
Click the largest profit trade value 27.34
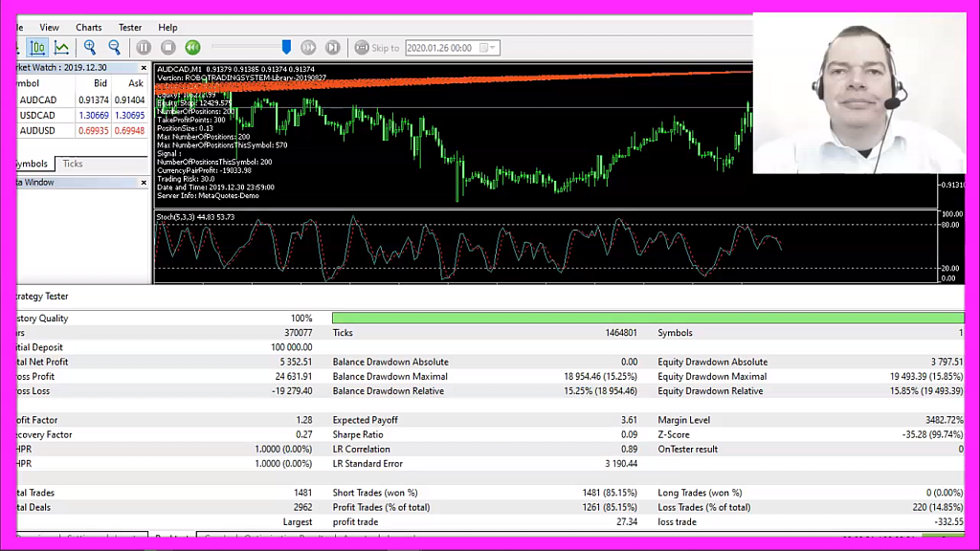627,521
